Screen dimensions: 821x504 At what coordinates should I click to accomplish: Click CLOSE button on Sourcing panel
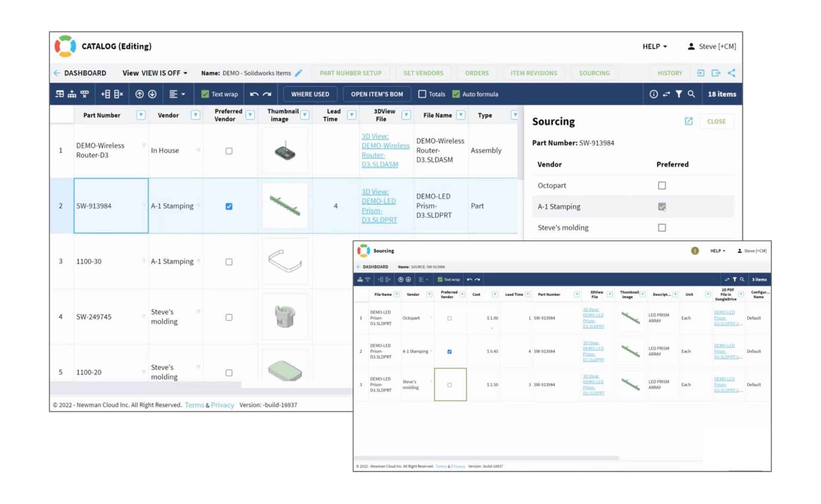pyautogui.click(x=718, y=122)
